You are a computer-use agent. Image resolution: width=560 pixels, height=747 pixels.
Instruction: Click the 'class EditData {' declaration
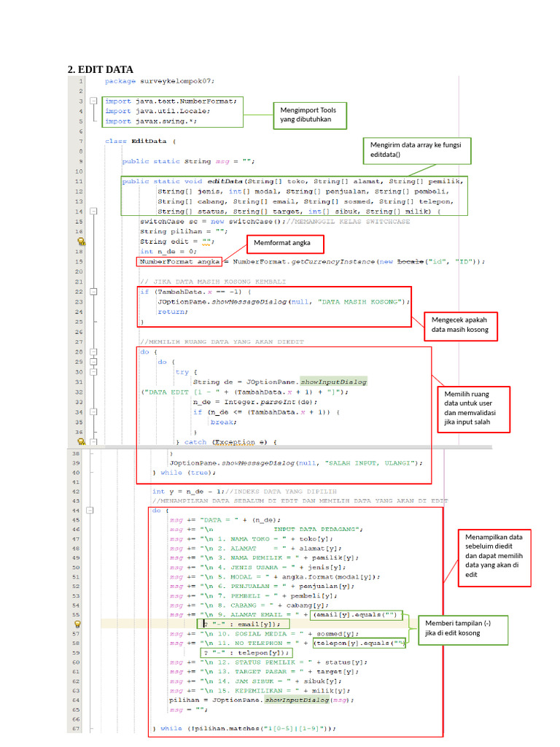coord(141,141)
